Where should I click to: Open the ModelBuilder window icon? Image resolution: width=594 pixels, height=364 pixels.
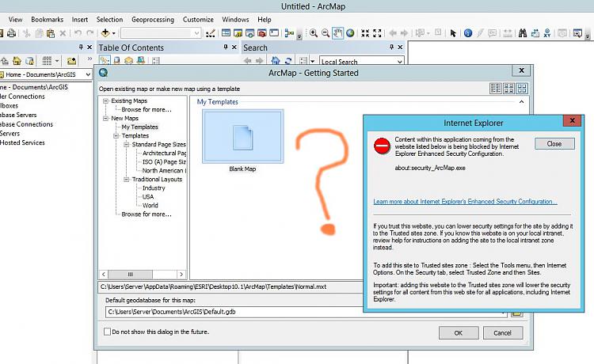[289, 33]
